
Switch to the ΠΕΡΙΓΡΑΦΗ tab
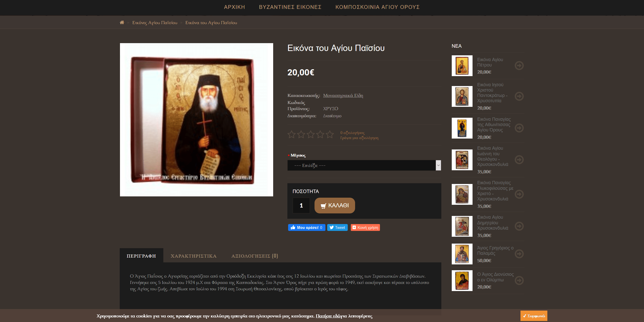pyautogui.click(x=141, y=256)
